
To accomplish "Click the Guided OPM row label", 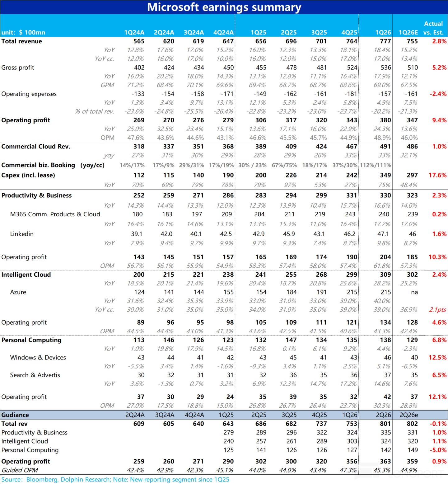I will 20,470.
